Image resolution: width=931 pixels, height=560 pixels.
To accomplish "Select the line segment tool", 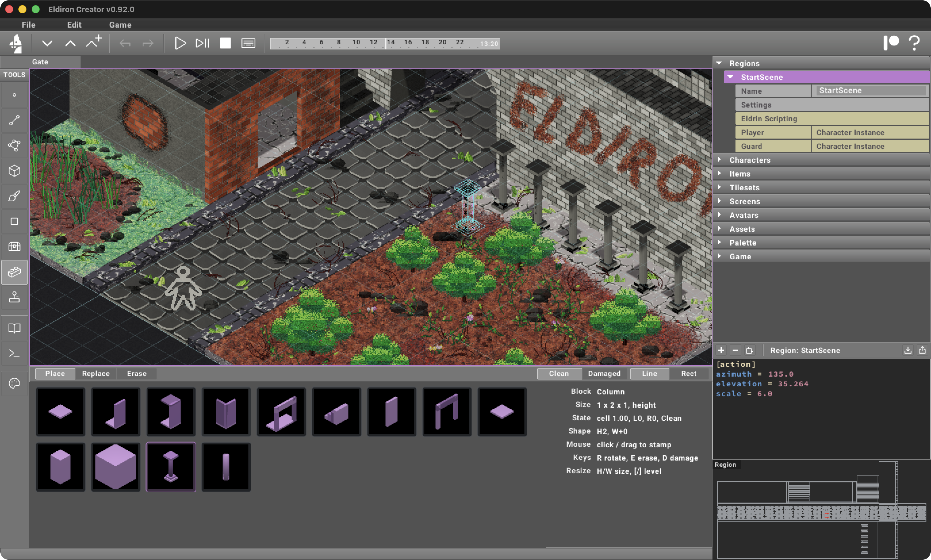I will pos(14,120).
